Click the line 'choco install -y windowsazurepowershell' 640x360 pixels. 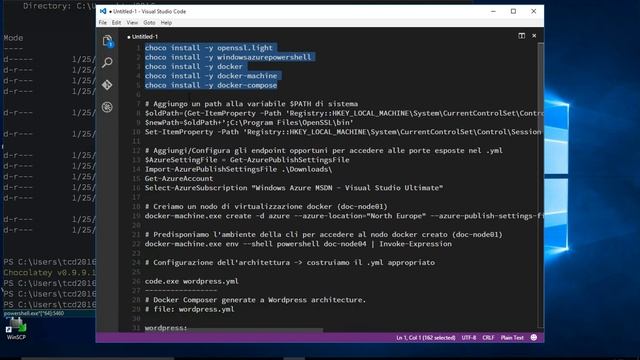click(228, 57)
